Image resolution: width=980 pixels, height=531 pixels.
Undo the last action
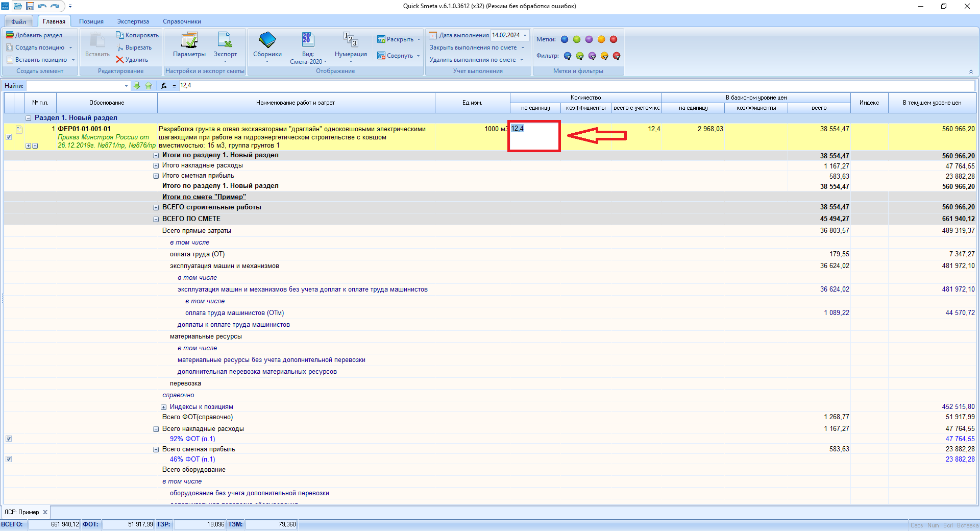(x=42, y=6)
